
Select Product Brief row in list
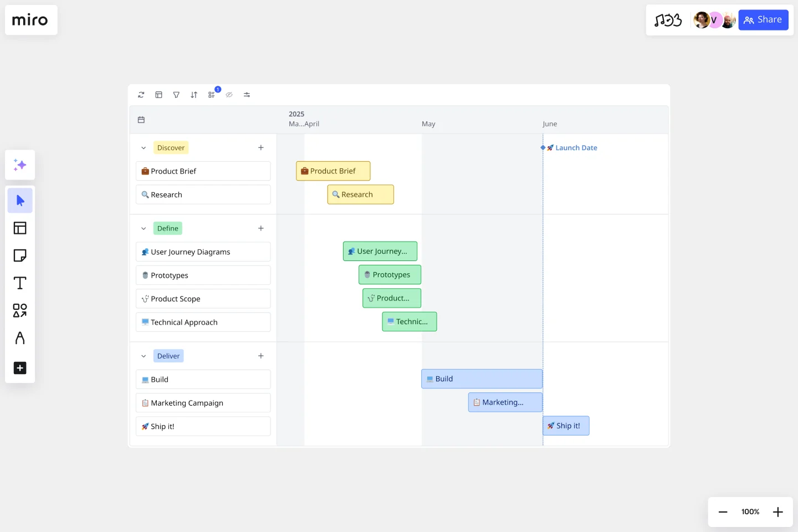coord(203,171)
